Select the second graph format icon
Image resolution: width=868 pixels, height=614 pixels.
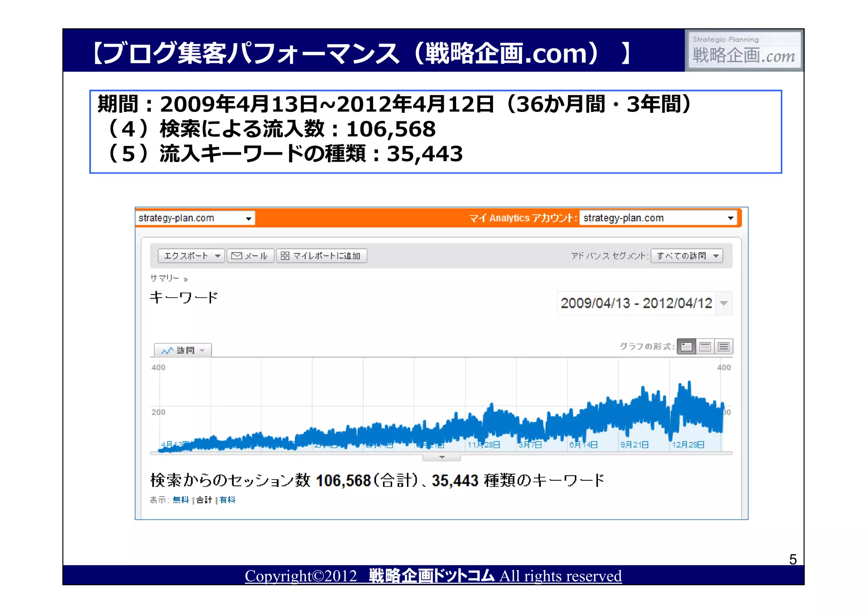705,346
